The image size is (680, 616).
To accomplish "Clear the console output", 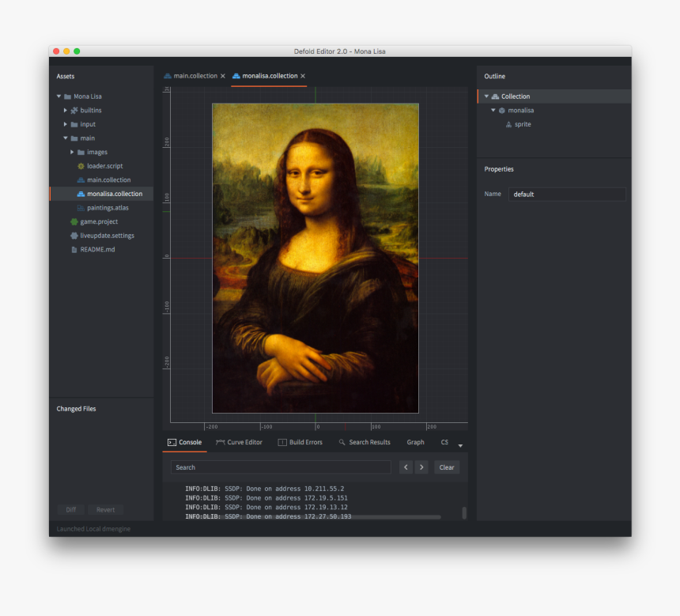I will (x=447, y=467).
